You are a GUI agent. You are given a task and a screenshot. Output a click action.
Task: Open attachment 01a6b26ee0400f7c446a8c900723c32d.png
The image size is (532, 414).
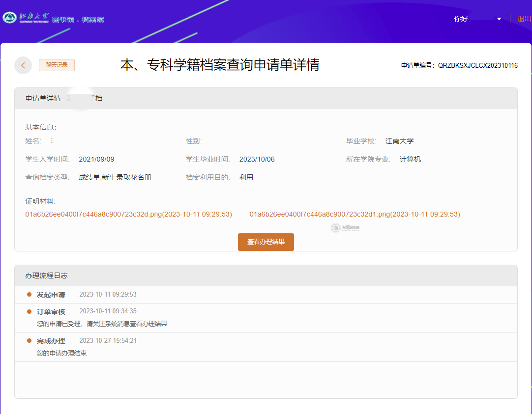pyautogui.click(x=128, y=214)
